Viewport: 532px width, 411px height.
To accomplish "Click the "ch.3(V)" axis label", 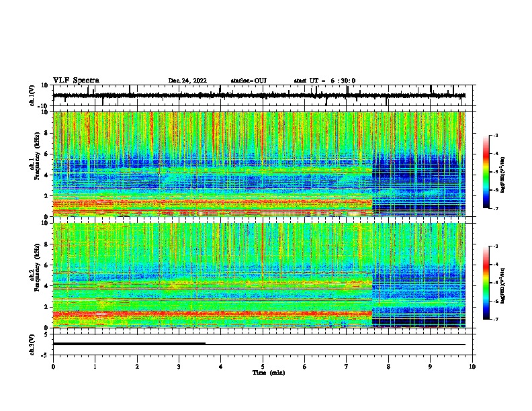I will pos(32,345).
